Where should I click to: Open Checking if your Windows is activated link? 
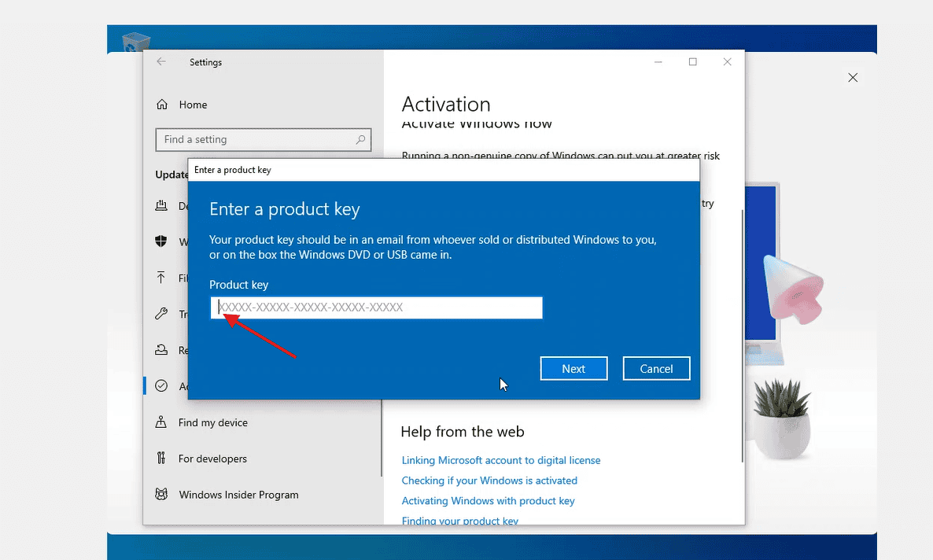[x=489, y=481]
